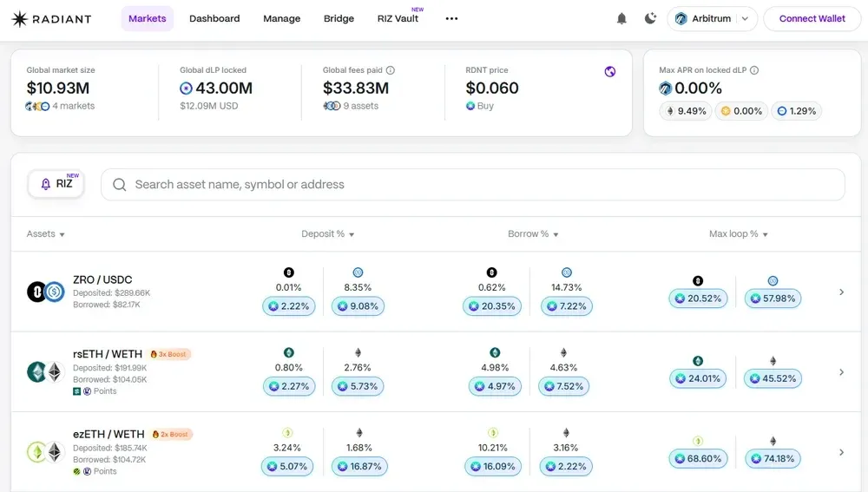The height and width of the screenshot is (492, 868).
Task: Sort by Max loop % column
Action: click(x=739, y=234)
